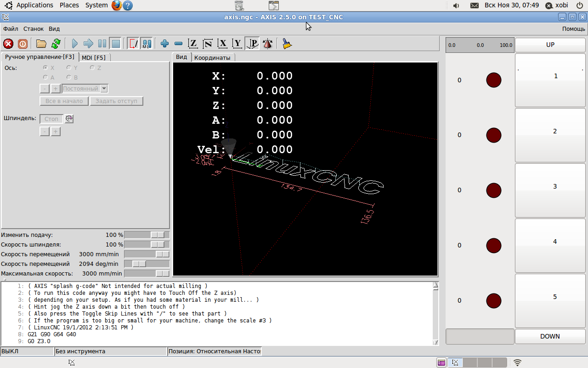
Task: Run the program with the play icon
Action: pyautogui.click(x=74, y=44)
